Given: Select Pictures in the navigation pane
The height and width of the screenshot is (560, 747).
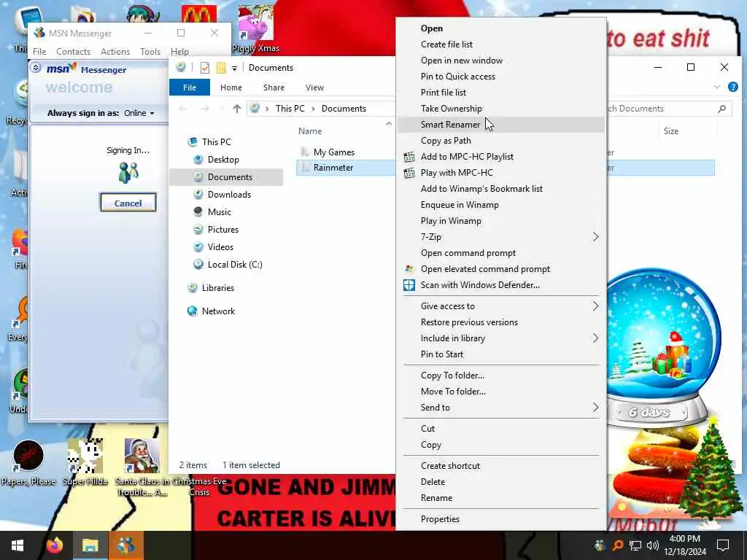Looking at the screenshot, I should (222, 230).
